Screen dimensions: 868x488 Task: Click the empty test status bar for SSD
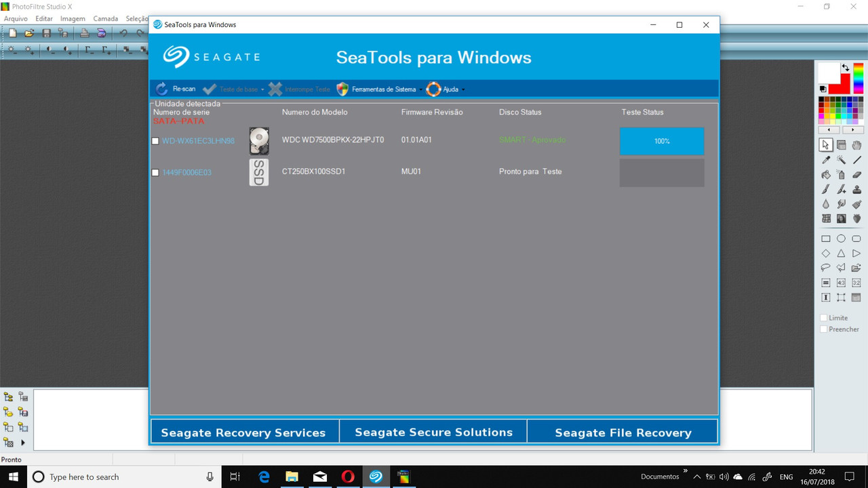(662, 173)
